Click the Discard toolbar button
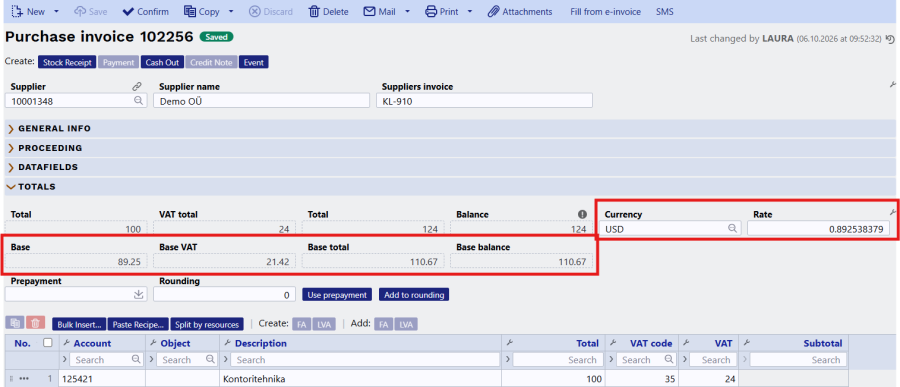Screen dimensions: 900x387 tap(270, 11)
